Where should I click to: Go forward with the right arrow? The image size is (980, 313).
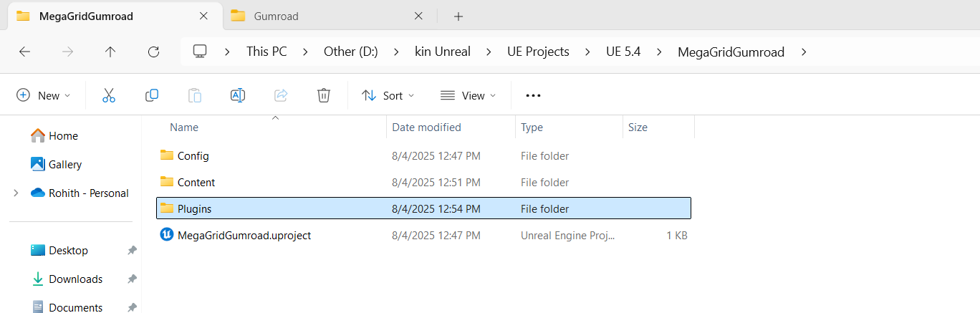pos(67,52)
